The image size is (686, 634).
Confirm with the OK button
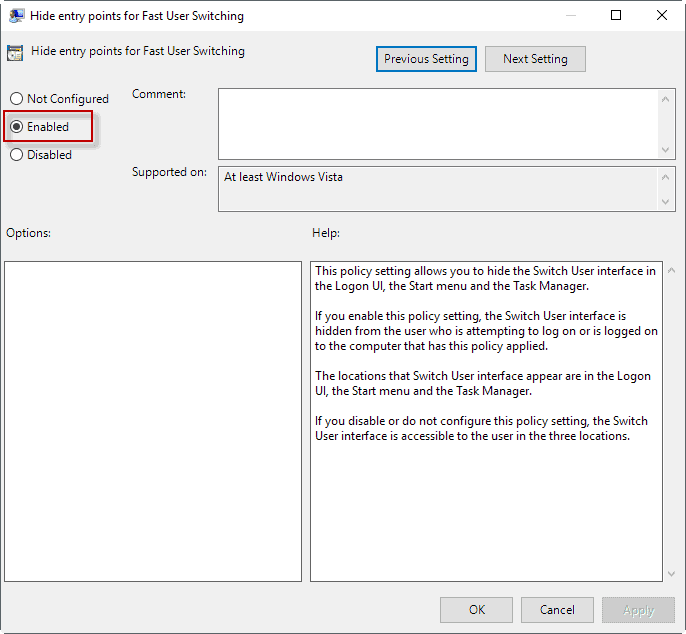tap(476, 609)
